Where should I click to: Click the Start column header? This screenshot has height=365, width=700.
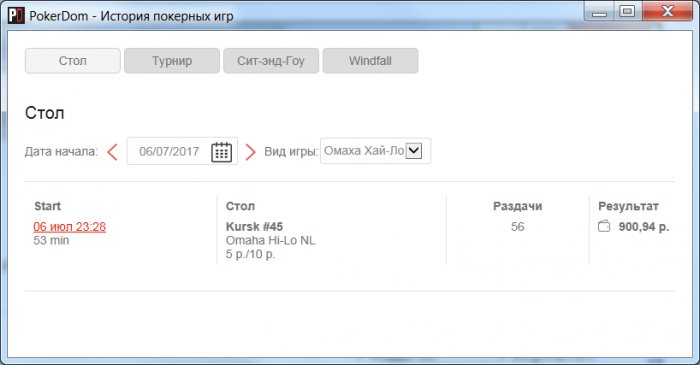coord(47,206)
